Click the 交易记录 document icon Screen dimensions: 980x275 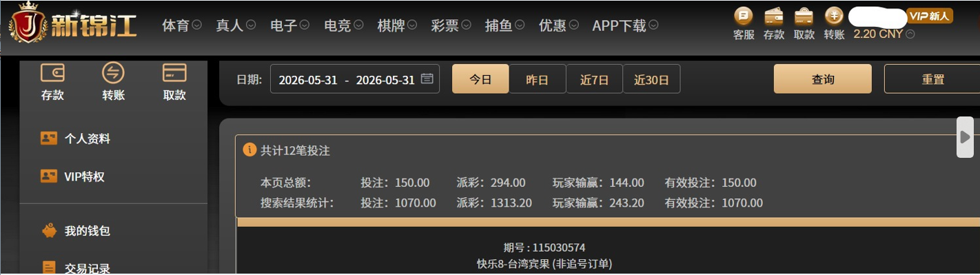click(x=48, y=268)
